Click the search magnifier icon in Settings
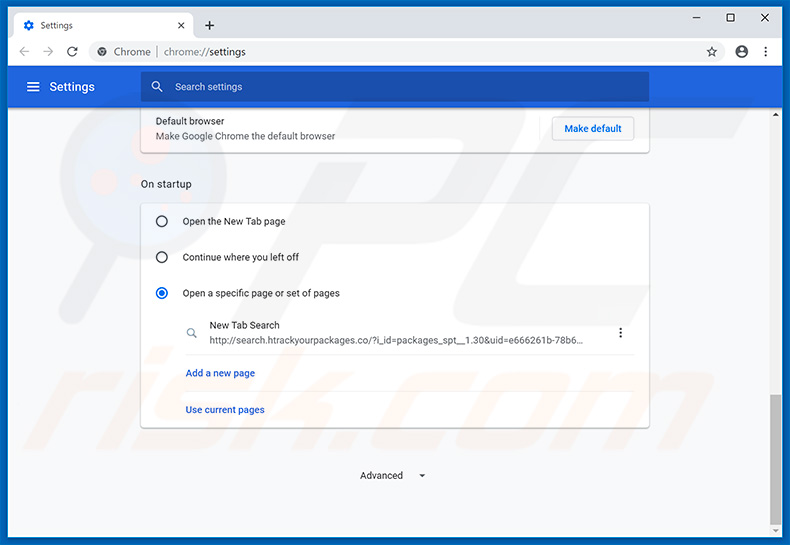Viewport: 790px width, 545px height. pos(157,87)
